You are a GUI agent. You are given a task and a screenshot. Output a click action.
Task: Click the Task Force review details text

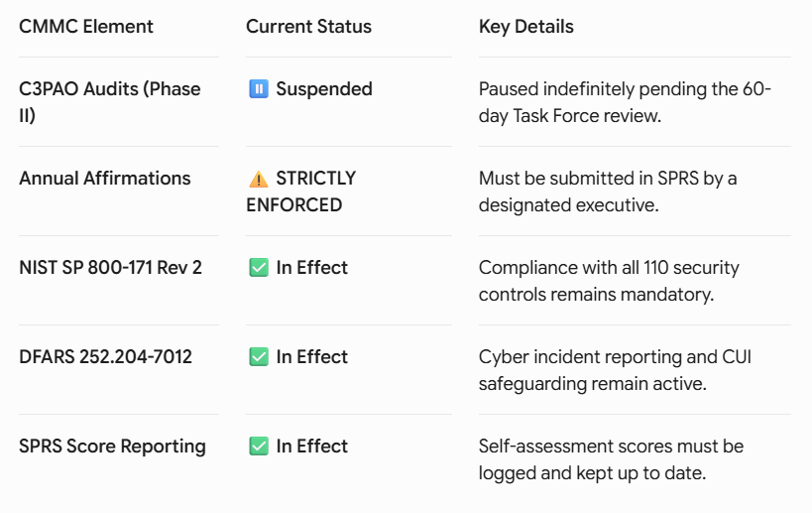click(625, 102)
